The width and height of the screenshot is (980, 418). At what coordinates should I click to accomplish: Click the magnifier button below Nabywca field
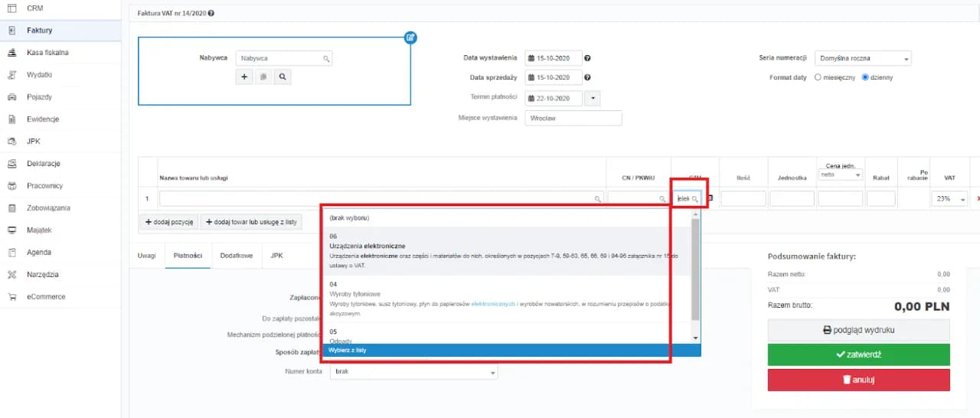coord(283,77)
